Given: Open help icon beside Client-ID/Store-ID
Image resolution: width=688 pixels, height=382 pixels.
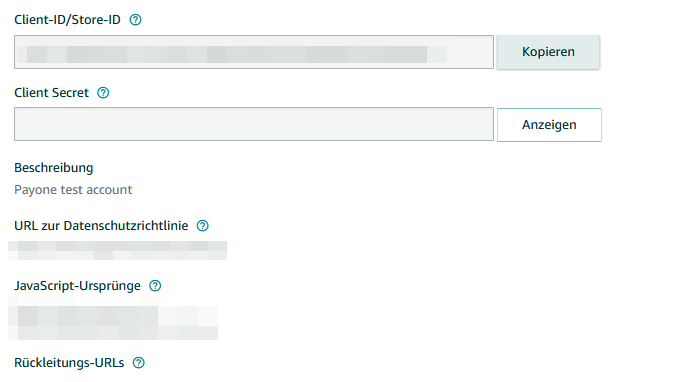Looking at the screenshot, I should click(136, 20).
